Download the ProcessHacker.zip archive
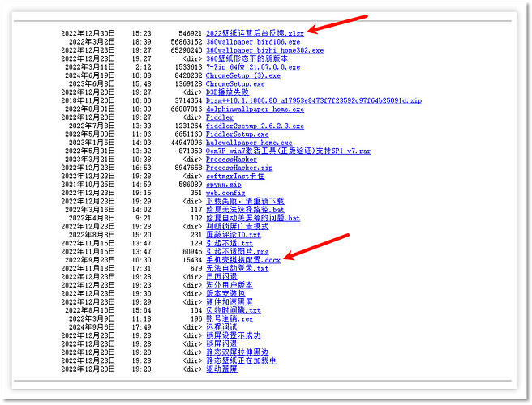 pyautogui.click(x=238, y=168)
